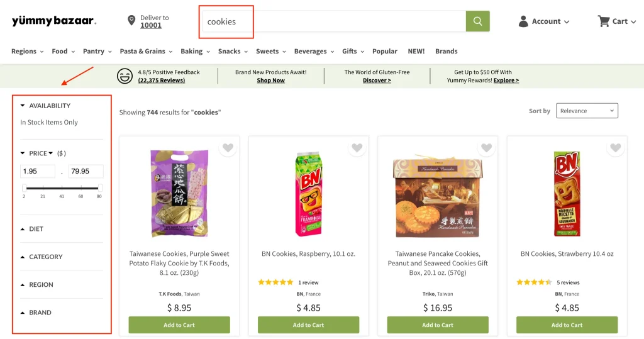Viewport: 644px width, 339px height.
Task: Expand the Diet filter section
Action: (x=36, y=229)
